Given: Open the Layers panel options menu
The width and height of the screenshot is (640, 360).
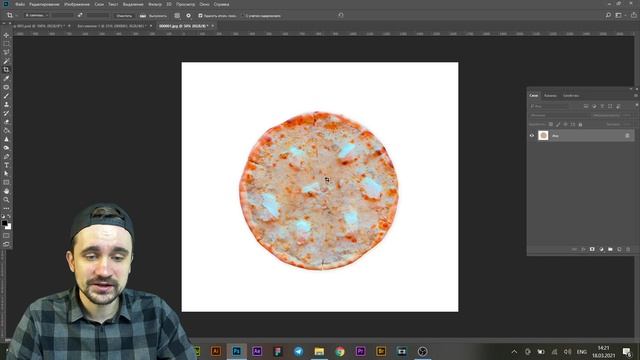Looking at the screenshot, I should click(x=636, y=96).
